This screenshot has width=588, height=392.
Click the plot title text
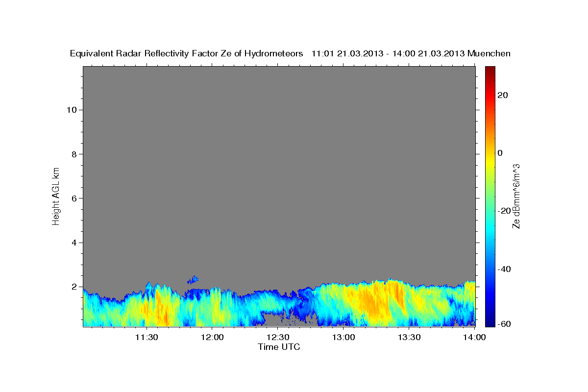point(290,53)
